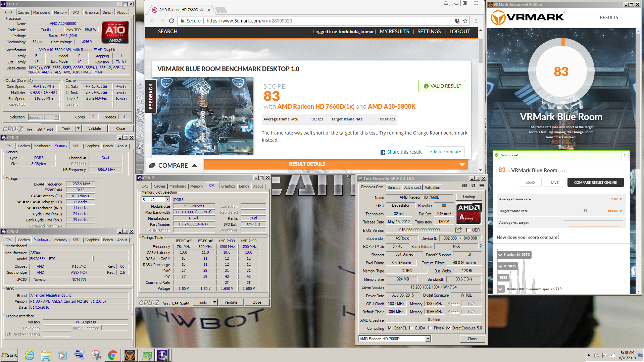Click GPU-Z refresh icon
The image size is (644, 362).
point(473,186)
